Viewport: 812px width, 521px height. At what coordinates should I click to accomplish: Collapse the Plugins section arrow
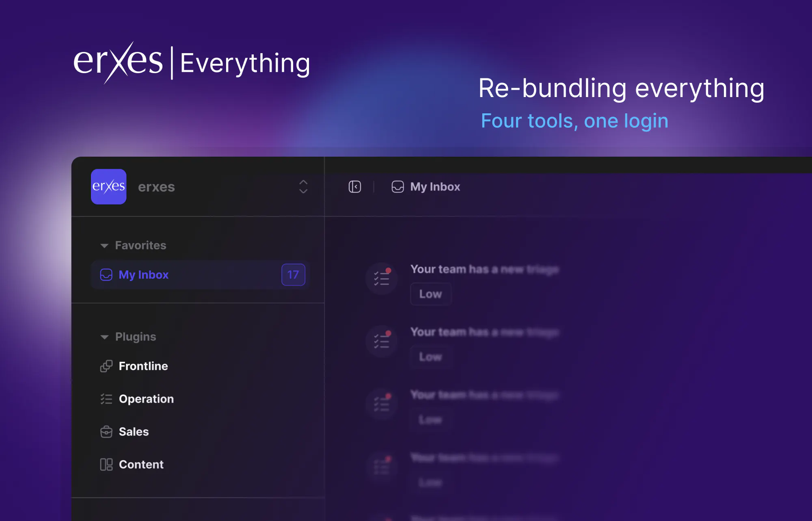[x=104, y=337]
